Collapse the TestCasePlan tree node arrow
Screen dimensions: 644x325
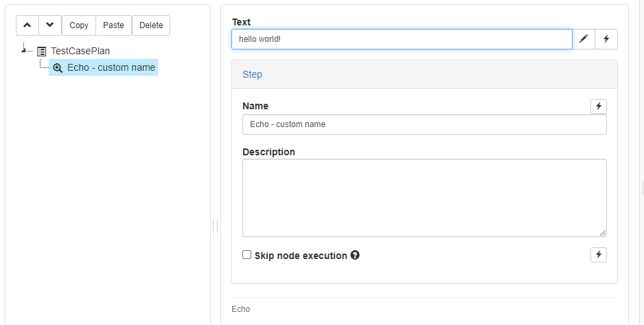(x=23, y=50)
